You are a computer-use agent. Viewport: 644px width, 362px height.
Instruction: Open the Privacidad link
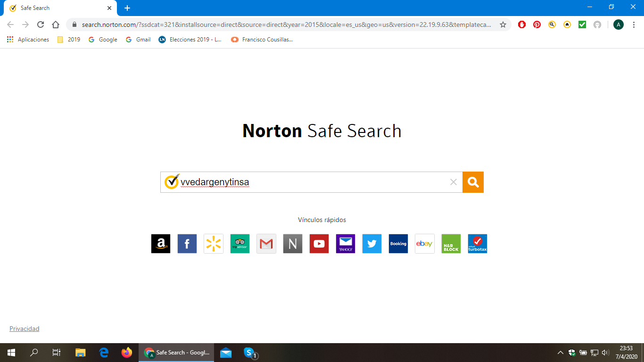click(x=25, y=329)
